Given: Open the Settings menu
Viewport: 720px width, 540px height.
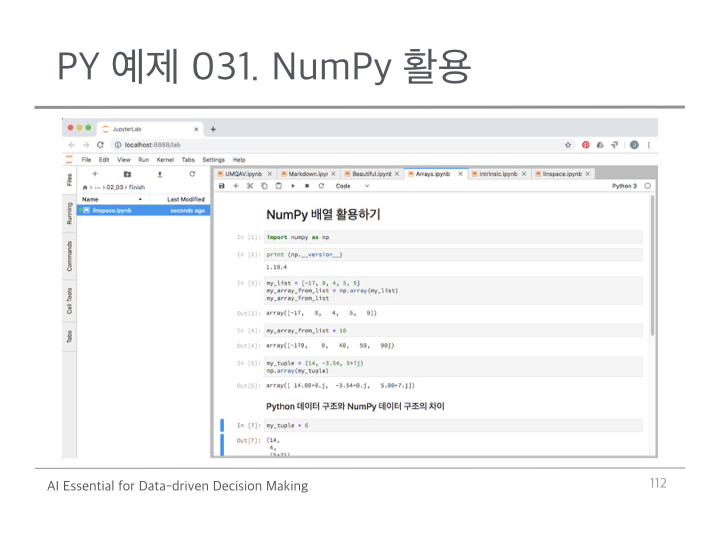Looking at the screenshot, I should point(214,160).
